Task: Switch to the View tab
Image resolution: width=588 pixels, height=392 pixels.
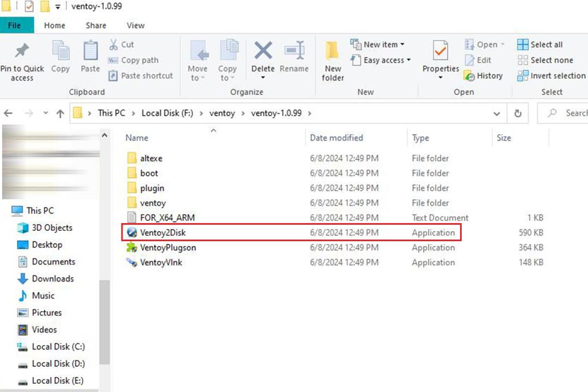Action: point(136,25)
